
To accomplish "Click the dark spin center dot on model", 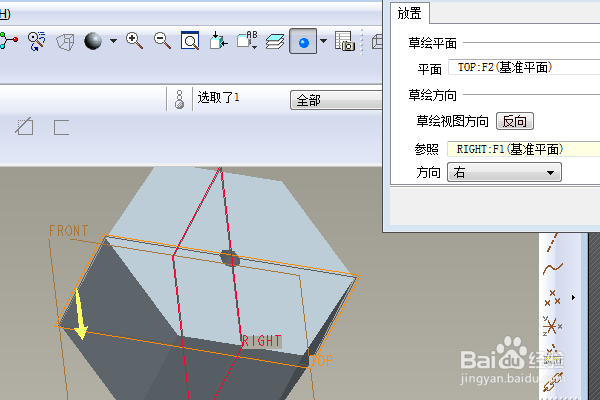I will click(230, 258).
